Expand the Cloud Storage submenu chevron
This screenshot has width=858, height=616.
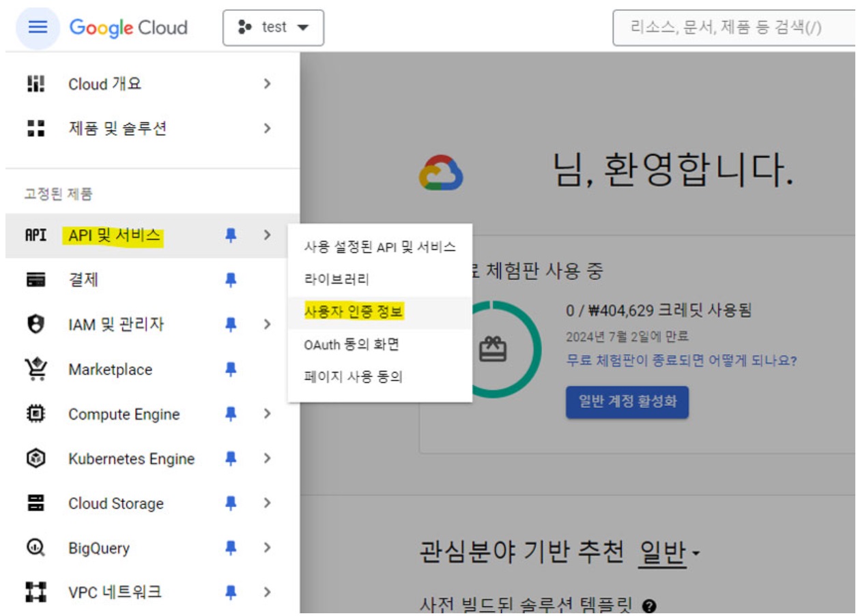267,503
